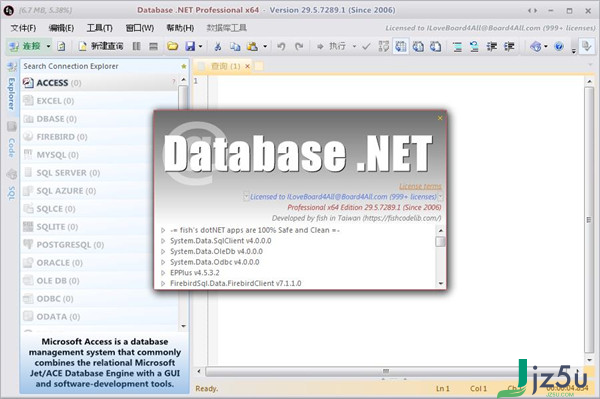
Task: Click the Save disk icon
Action: point(190,47)
